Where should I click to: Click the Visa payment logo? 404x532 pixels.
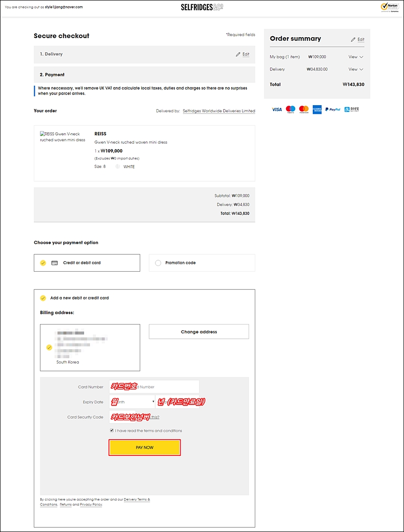(277, 109)
